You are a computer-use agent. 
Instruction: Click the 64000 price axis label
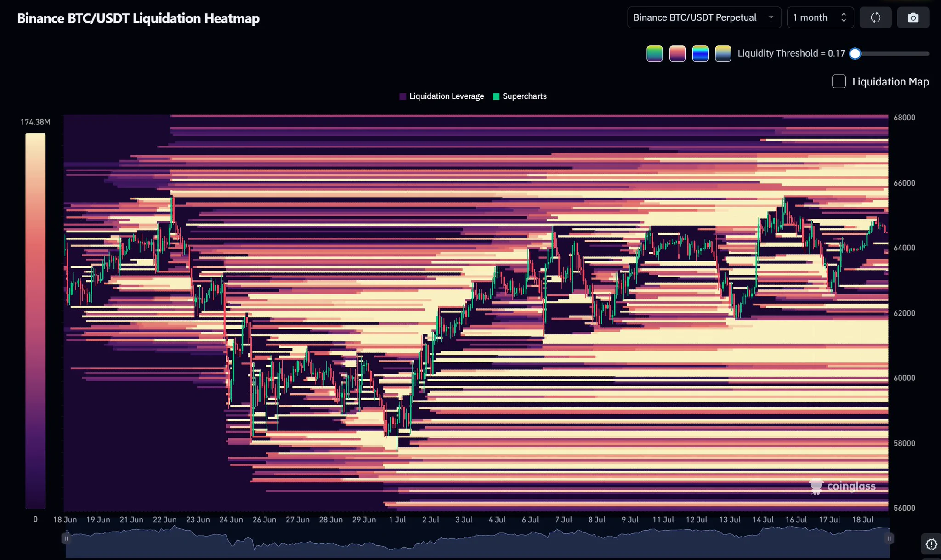904,248
